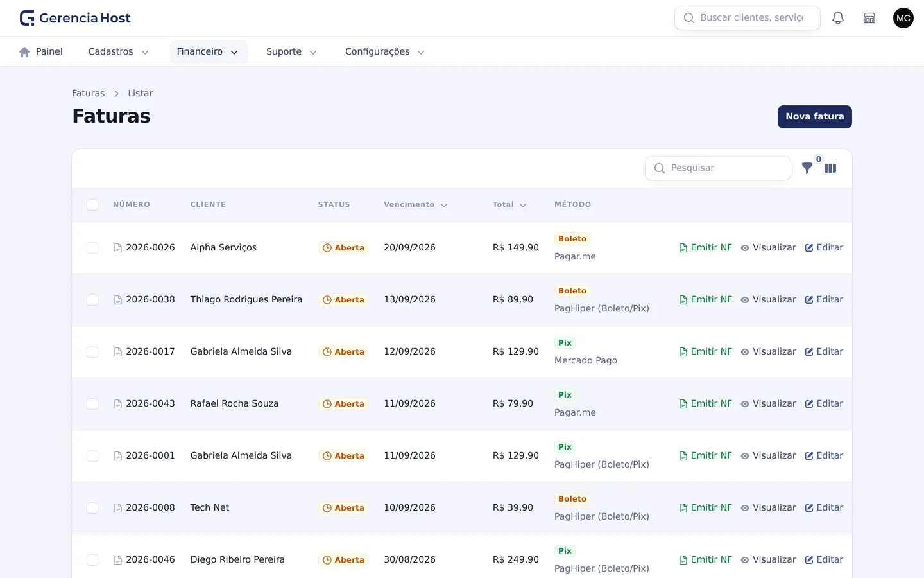This screenshot has height=578, width=924.
Task: Open the table filter funnel icon
Action: [807, 168]
